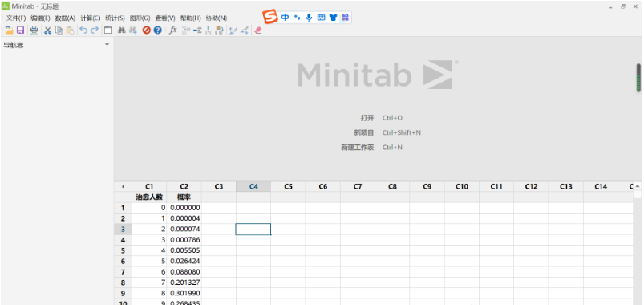Viewport: 644px width, 305px height.
Task: Click cell with value 0.301990
Action: [184, 294]
